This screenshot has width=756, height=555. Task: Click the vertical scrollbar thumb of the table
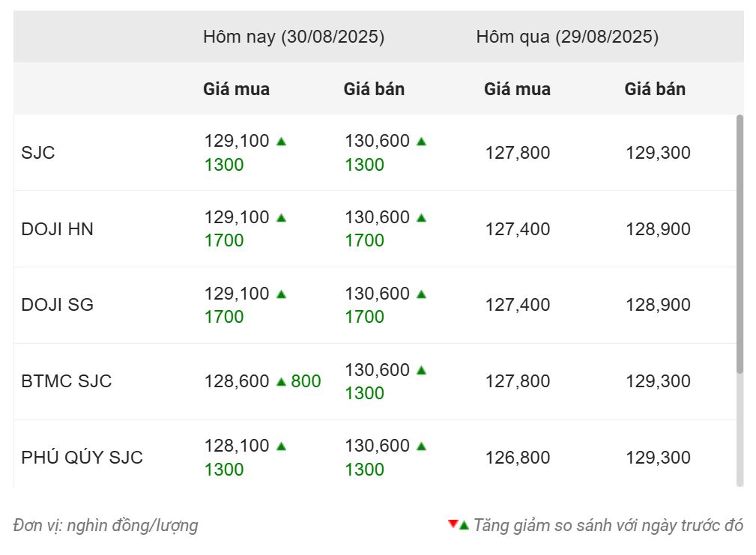(x=740, y=243)
